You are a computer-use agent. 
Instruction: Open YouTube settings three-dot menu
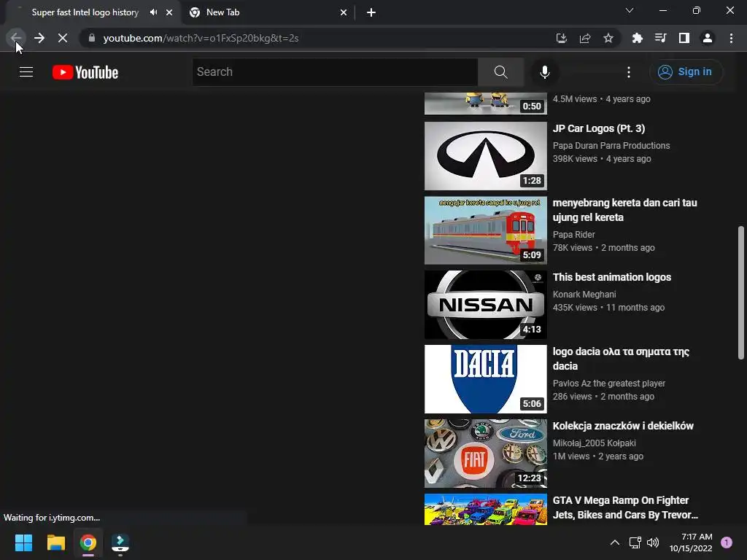point(629,72)
